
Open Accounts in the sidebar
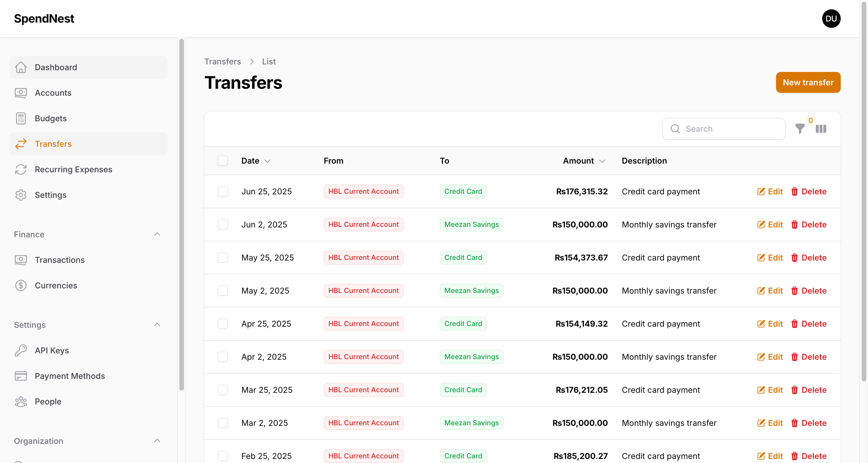(53, 93)
